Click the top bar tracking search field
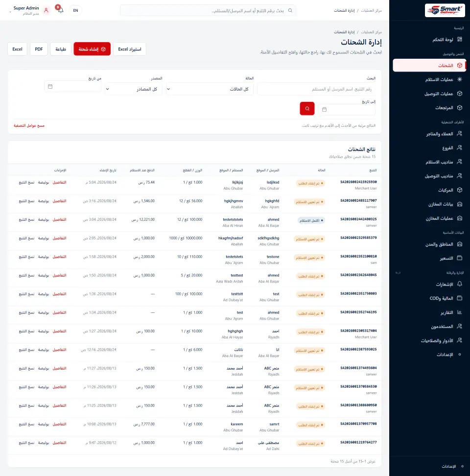 point(208,10)
